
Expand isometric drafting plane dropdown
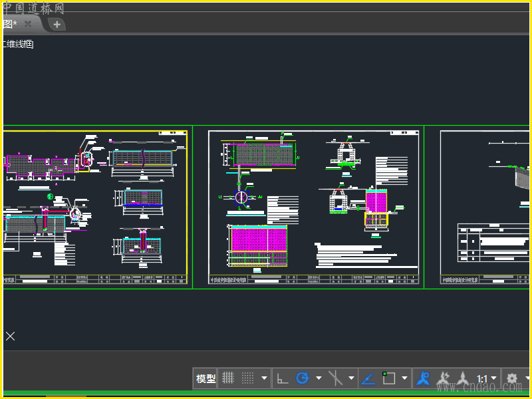click(351, 378)
